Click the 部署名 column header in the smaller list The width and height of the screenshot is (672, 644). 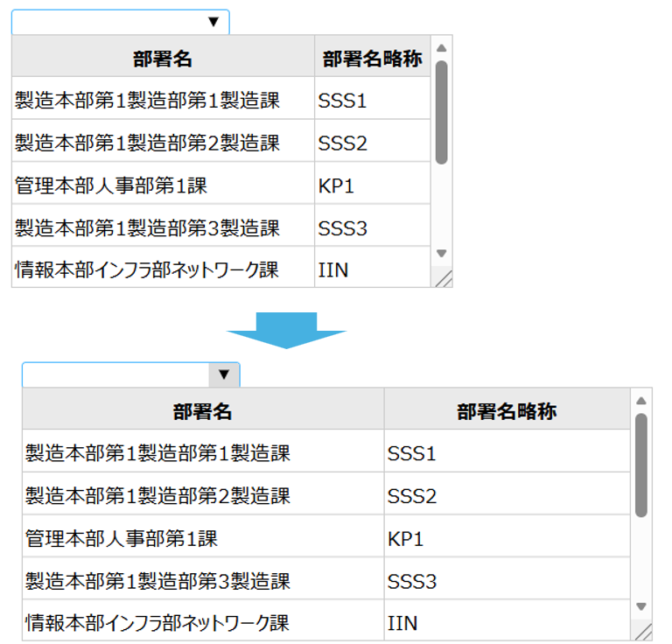pos(163,59)
